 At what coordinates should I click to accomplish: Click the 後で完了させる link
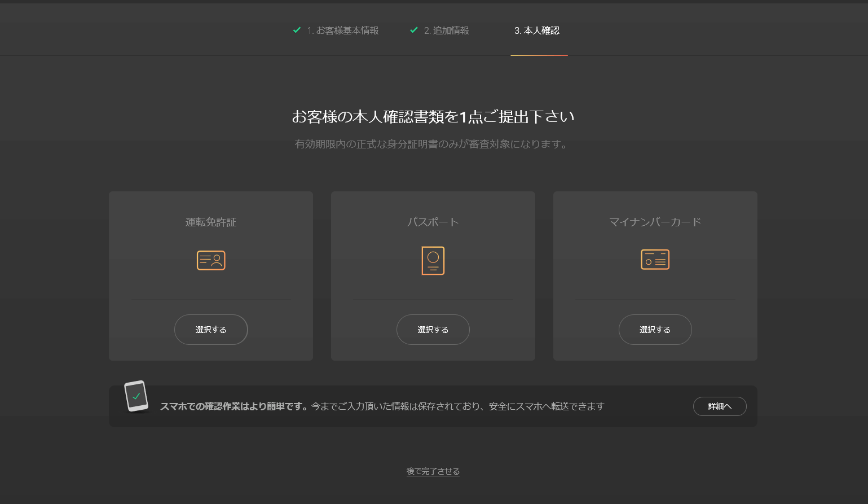[433, 471]
